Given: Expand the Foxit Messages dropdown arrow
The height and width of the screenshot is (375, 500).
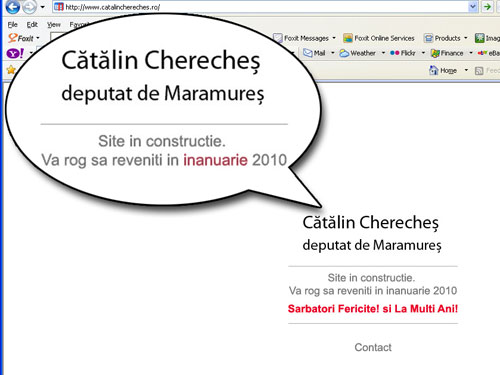Looking at the screenshot, I should 334,38.
